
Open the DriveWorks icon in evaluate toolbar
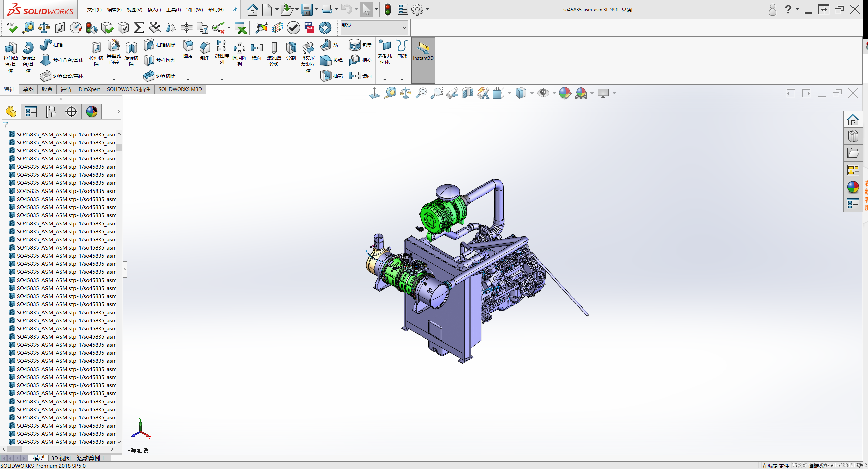click(309, 28)
